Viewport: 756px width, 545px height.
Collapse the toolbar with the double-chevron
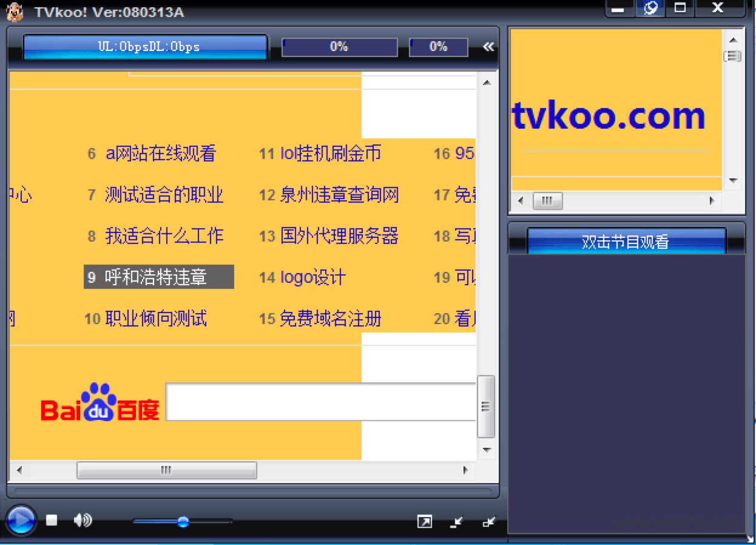pyautogui.click(x=488, y=46)
